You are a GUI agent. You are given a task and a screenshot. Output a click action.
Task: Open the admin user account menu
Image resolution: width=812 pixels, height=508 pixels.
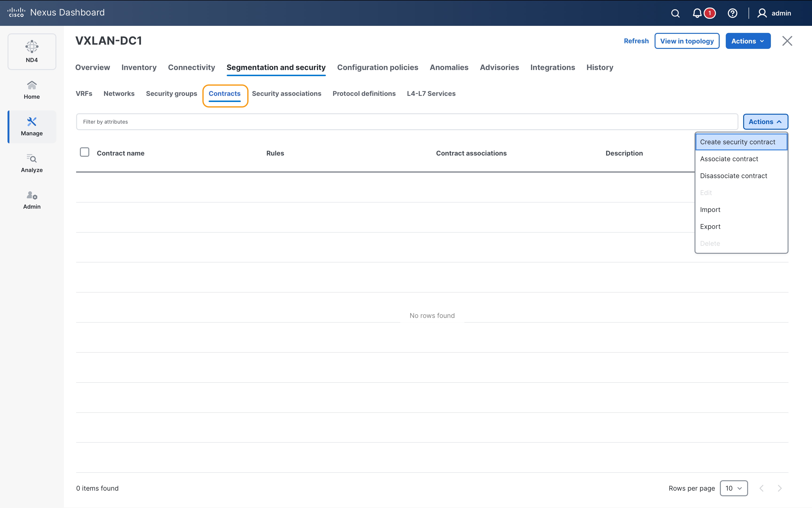coord(774,13)
